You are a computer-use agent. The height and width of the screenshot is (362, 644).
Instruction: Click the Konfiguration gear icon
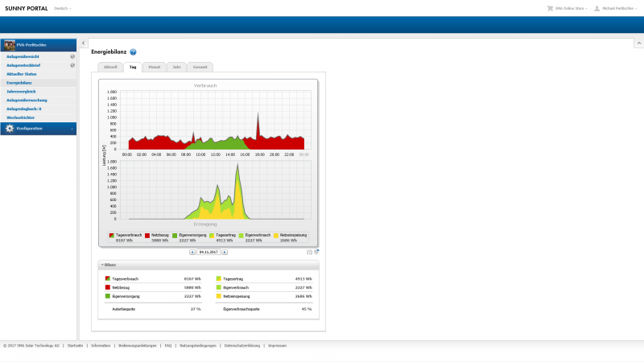10,129
